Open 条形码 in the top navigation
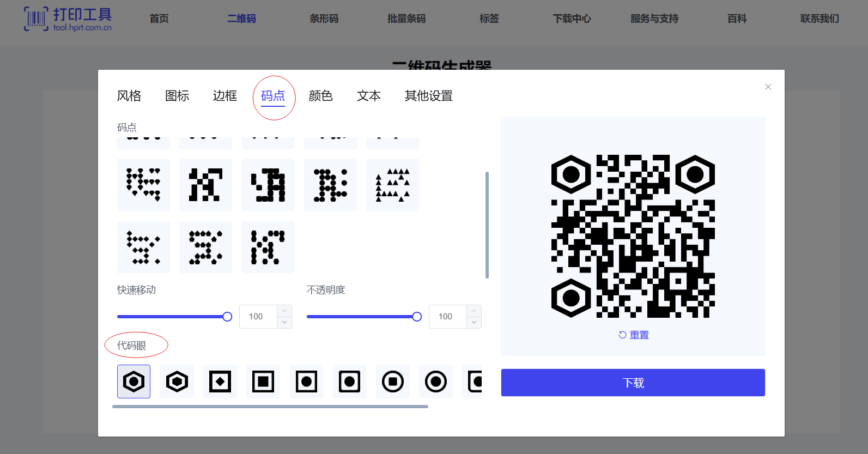Image resolution: width=868 pixels, height=454 pixels. (324, 19)
